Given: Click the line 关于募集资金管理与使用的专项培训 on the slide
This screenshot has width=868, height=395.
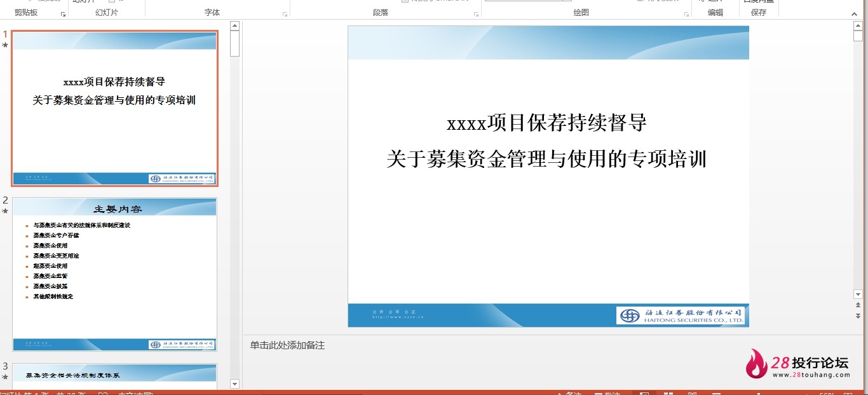Looking at the screenshot, I should click(x=547, y=158).
